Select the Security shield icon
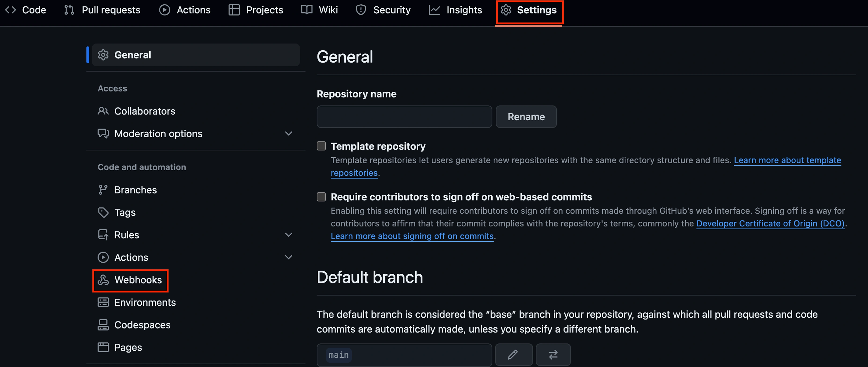This screenshot has height=367, width=868. pyautogui.click(x=360, y=10)
